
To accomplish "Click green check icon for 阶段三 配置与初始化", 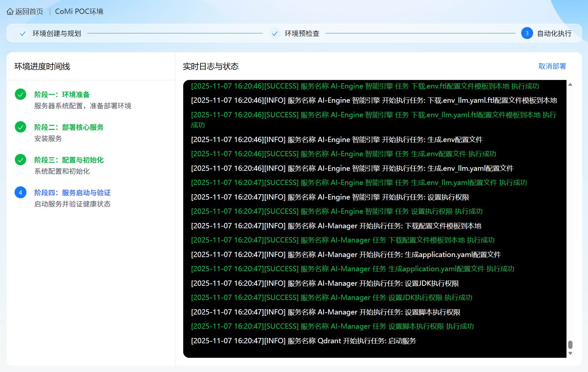I will (x=21, y=160).
